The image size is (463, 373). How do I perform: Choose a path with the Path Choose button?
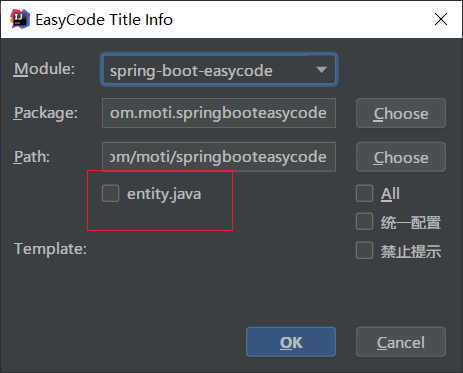401,157
